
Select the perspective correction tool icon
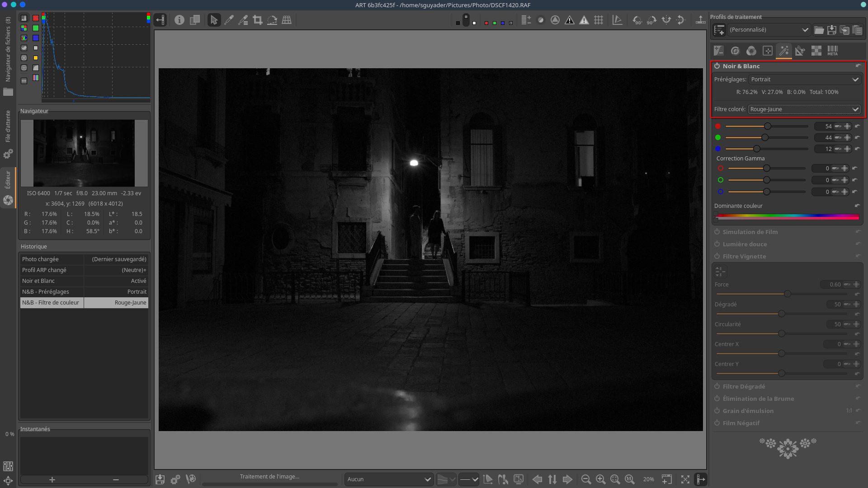287,20
